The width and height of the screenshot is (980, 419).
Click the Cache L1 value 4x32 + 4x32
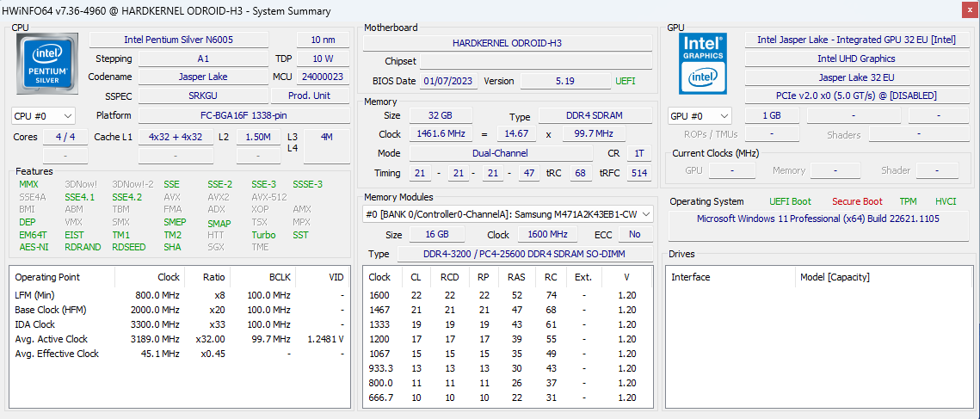175,137
